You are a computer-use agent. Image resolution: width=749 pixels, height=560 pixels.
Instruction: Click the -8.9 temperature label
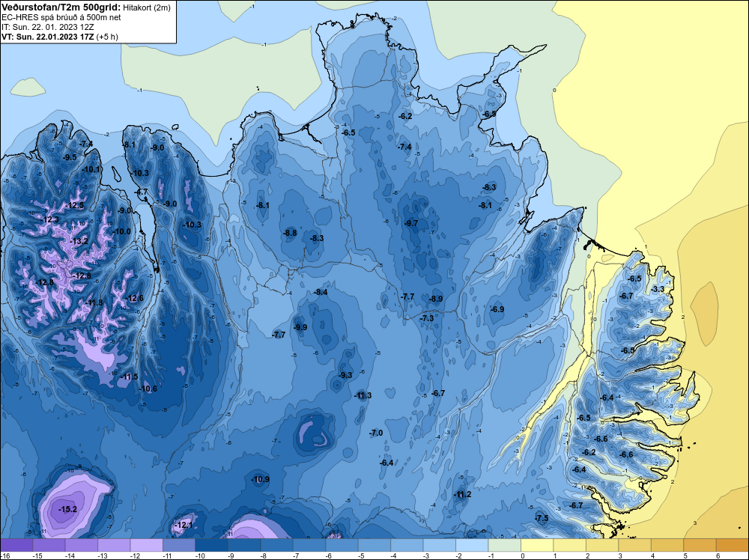click(x=436, y=299)
